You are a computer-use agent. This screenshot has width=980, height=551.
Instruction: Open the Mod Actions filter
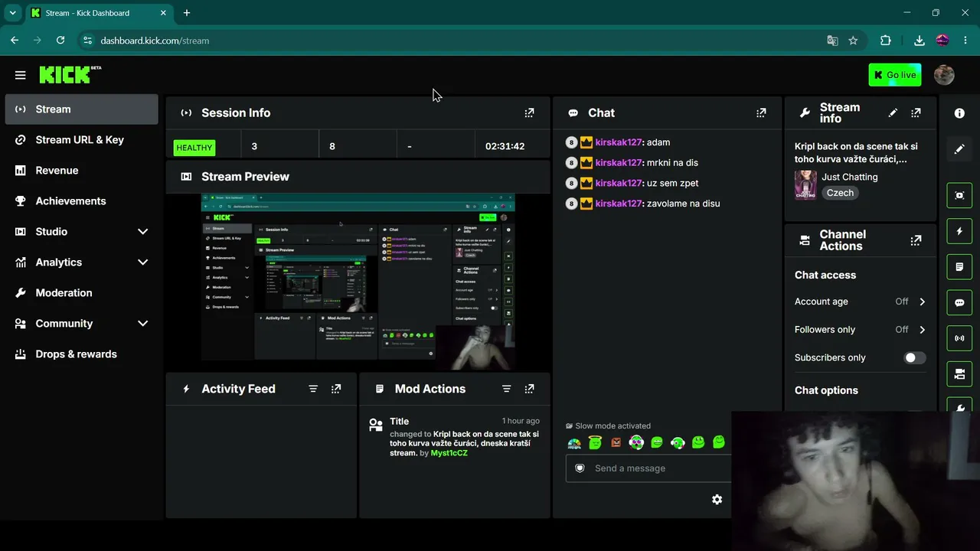[506, 389]
